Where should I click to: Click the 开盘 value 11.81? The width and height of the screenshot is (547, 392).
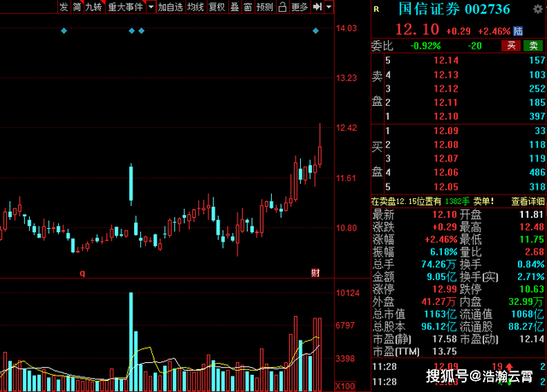point(532,214)
